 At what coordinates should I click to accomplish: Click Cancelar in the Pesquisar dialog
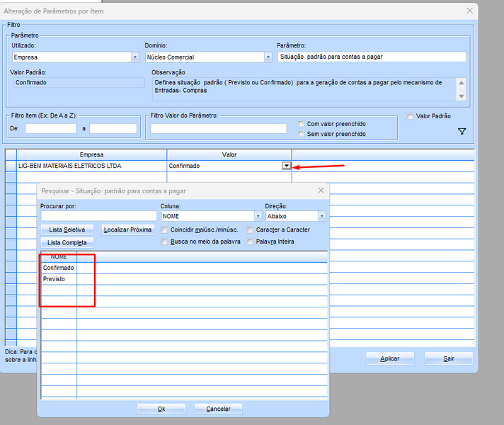pos(218,409)
